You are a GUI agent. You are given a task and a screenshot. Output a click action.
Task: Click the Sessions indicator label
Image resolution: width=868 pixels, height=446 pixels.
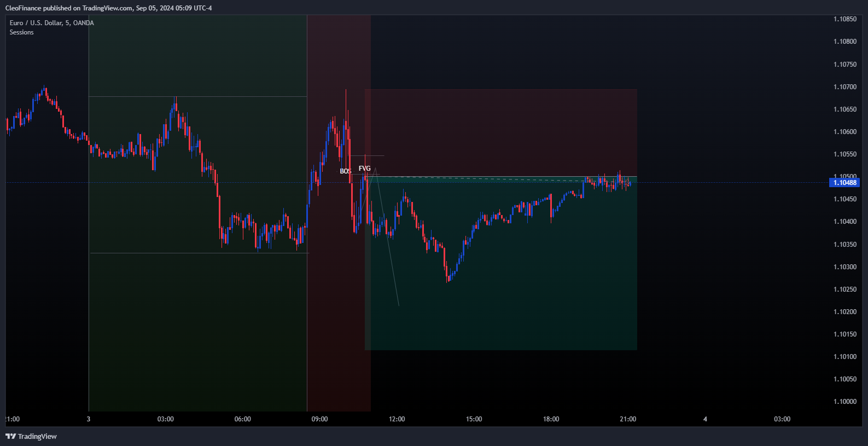21,32
